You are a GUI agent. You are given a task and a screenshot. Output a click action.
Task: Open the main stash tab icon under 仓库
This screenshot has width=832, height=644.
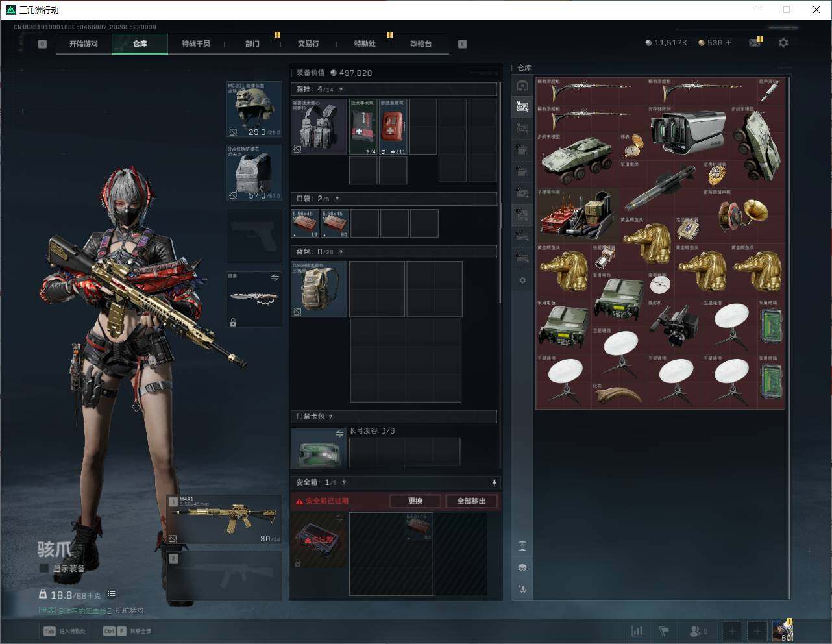point(522,86)
